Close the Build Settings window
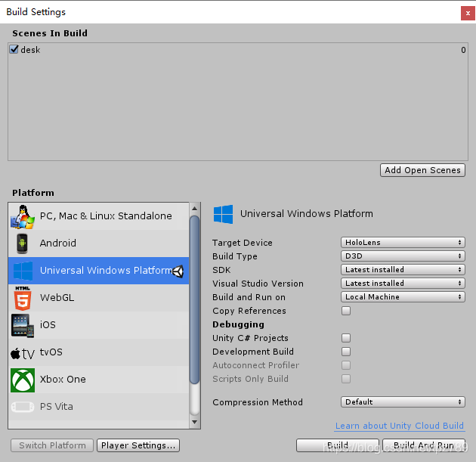 (468, 14)
